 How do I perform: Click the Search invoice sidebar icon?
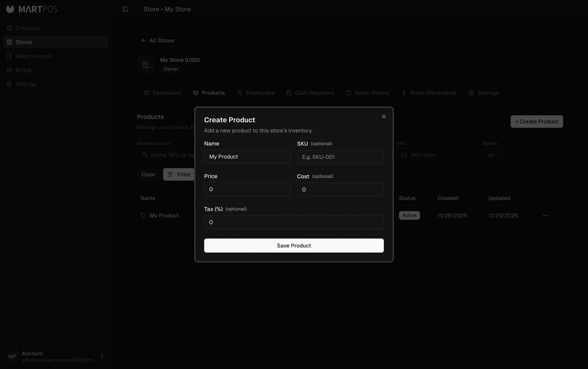(9, 56)
